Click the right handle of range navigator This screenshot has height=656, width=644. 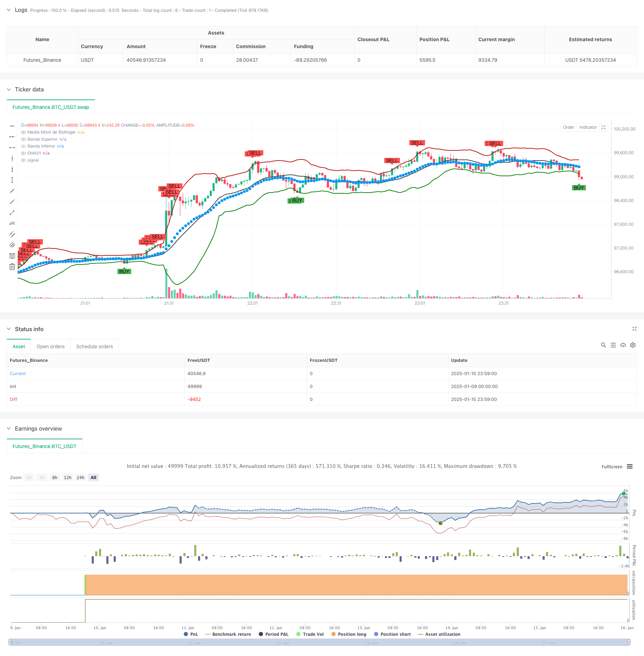click(629, 642)
